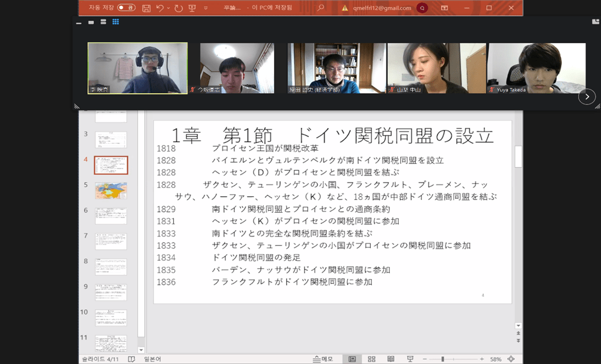Image resolution: width=601 pixels, height=364 pixels.
Task: Start slideshow from beginning via toolbar icon
Action: point(192,8)
